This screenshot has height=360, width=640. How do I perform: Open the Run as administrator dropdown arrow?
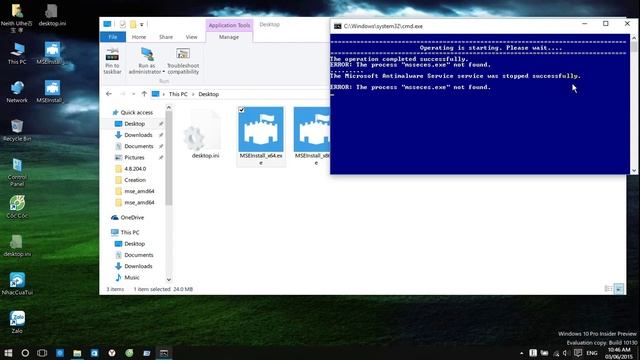coord(164,72)
